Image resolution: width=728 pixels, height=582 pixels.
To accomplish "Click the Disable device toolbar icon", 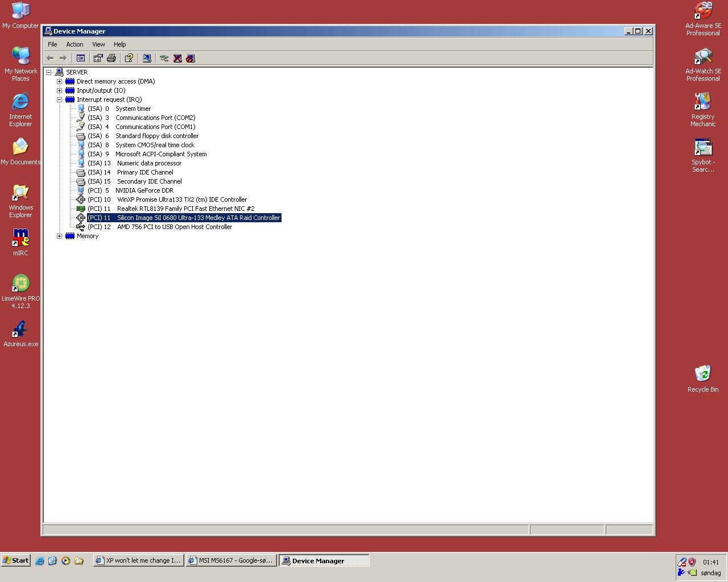I will 191,58.
